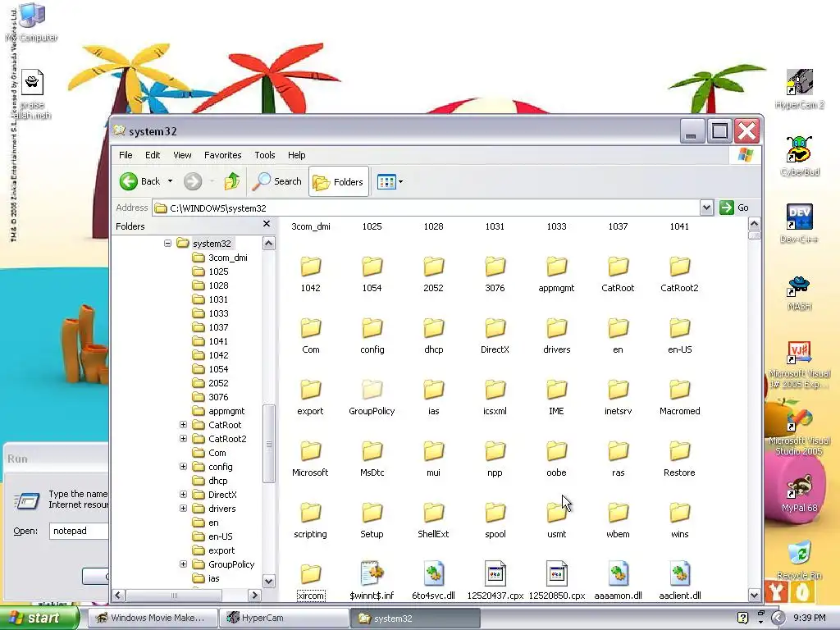The width and height of the screenshot is (840, 630).
Task: Select the xircom folder icon
Action: 311,573
